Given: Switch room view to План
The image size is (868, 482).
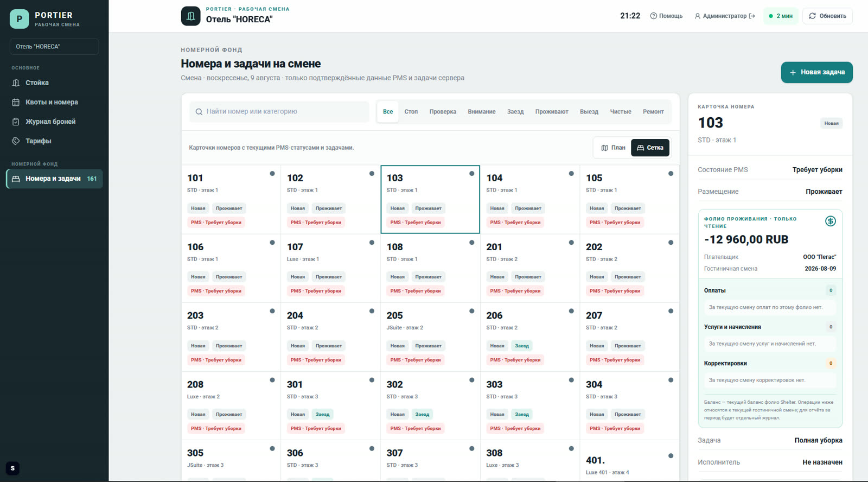Looking at the screenshot, I should click(613, 148).
